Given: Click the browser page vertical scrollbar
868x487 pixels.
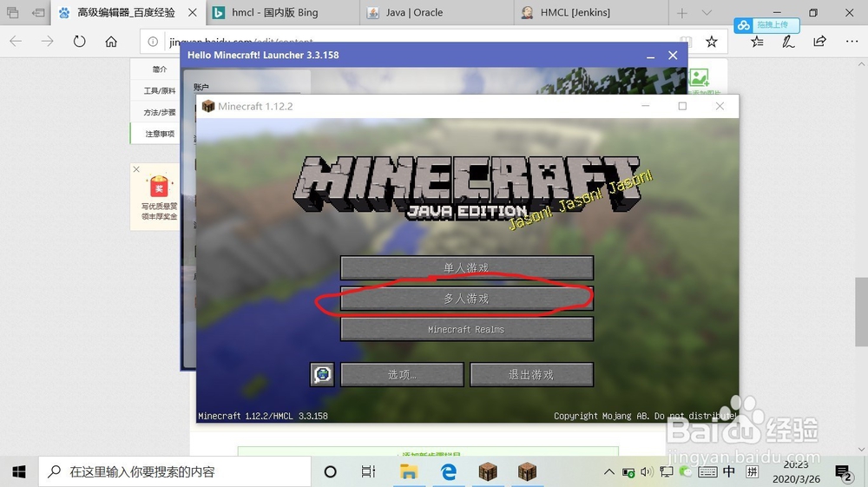Looking at the screenshot, I should pyautogui.click(x=861, y=313).
